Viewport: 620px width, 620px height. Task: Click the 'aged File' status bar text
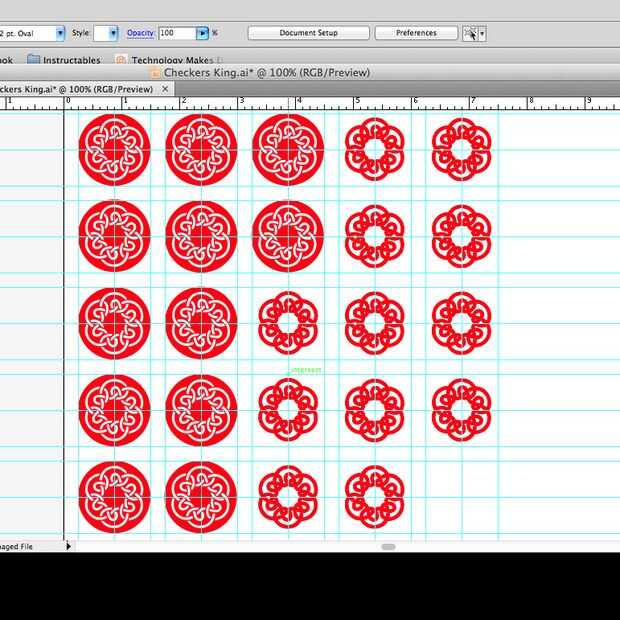coord(16,546)
